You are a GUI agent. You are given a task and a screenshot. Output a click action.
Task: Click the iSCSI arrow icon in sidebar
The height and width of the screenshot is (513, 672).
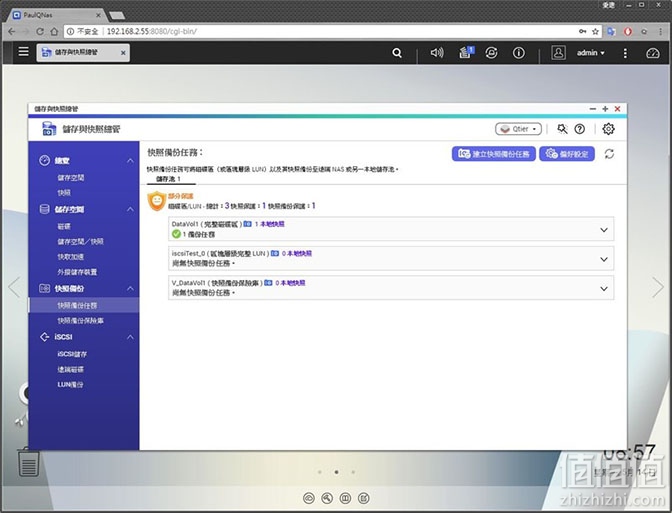[45, 337]
